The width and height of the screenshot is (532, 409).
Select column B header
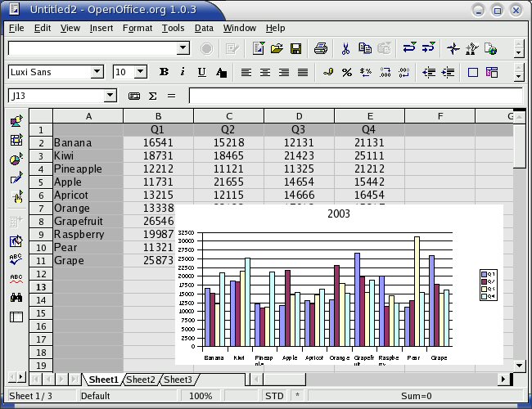tap(158, 116)
